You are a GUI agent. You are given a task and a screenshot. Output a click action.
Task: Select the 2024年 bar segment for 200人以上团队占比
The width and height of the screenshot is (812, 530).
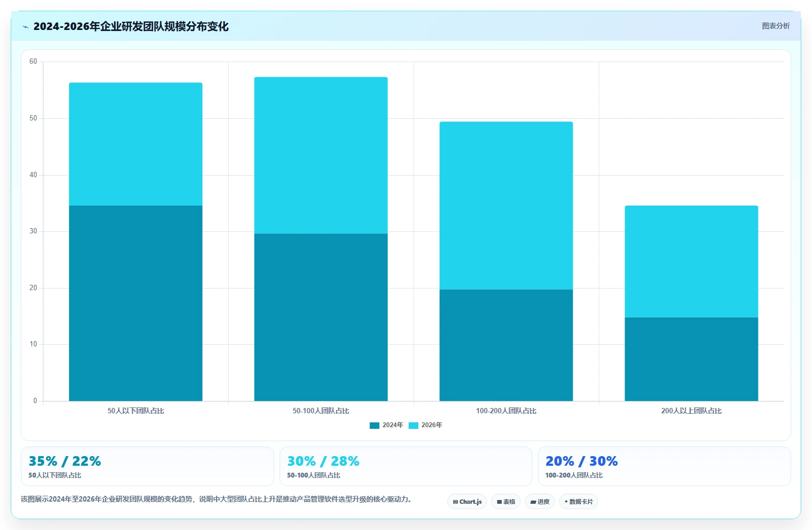pyautogui.click(x=691, y=359)
